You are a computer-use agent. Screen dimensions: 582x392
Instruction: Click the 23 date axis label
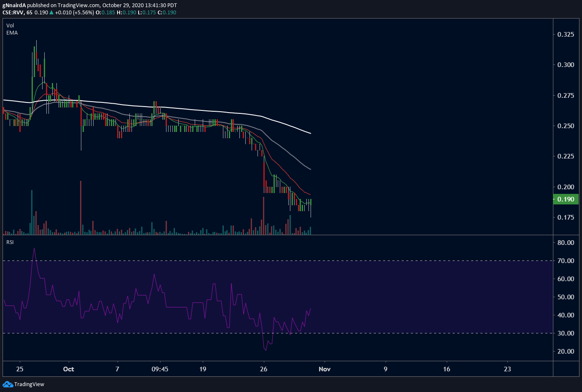[507, 369]
